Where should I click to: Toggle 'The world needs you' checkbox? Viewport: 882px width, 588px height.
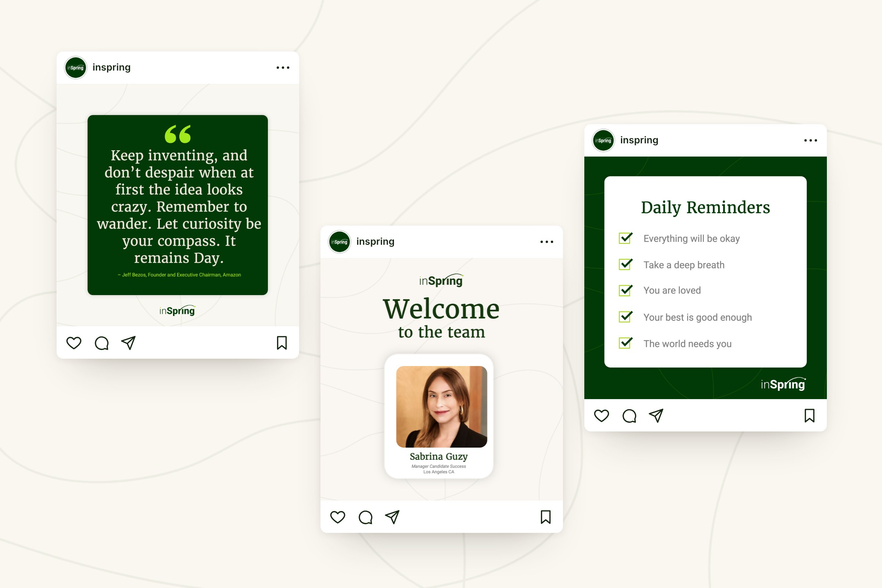pyautogui.click(x=625, y=343)
